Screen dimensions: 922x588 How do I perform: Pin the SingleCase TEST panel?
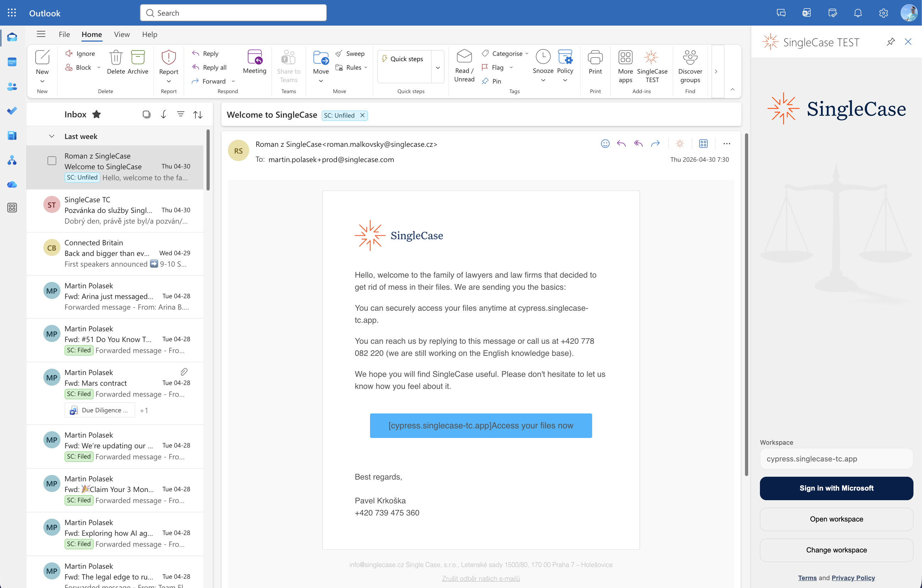[x=891, y=42]
